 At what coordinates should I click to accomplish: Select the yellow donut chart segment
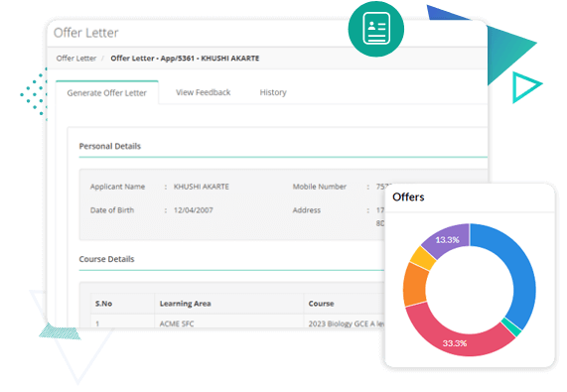(423, 258)
